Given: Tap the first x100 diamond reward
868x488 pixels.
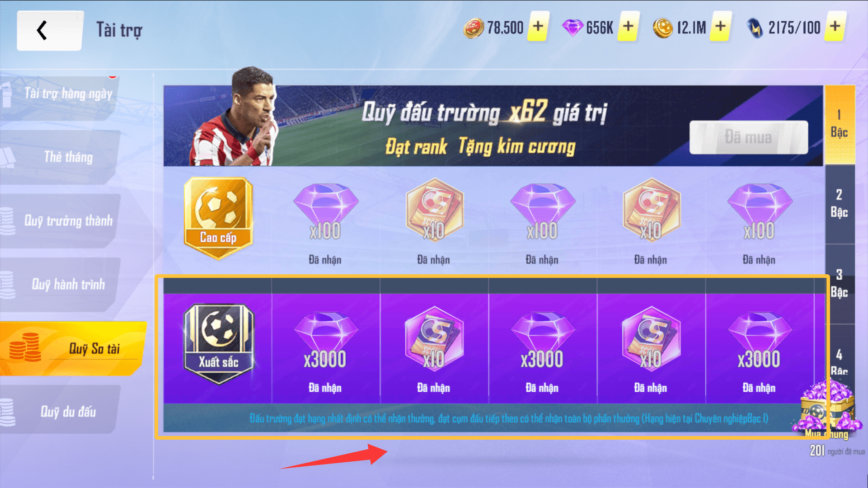Looking at the screenshot, I should pos(325,212).
